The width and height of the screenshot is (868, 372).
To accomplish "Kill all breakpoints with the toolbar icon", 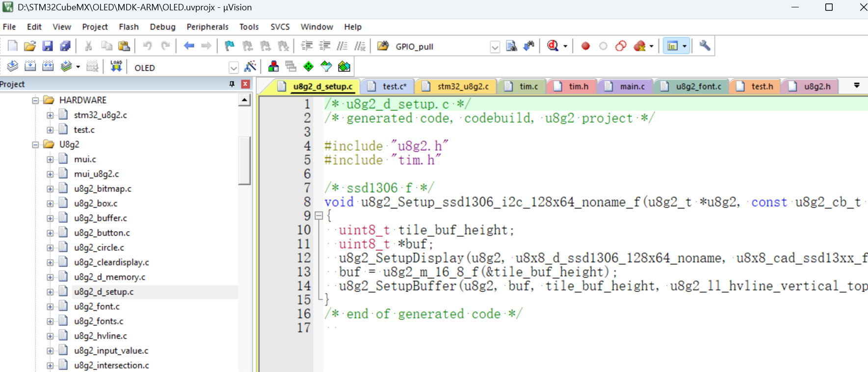I will [639, 46].
